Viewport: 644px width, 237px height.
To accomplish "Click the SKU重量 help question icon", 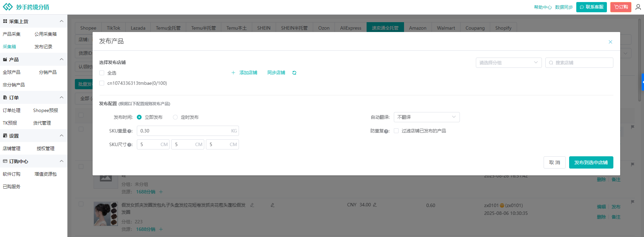I will click(130, 131).
